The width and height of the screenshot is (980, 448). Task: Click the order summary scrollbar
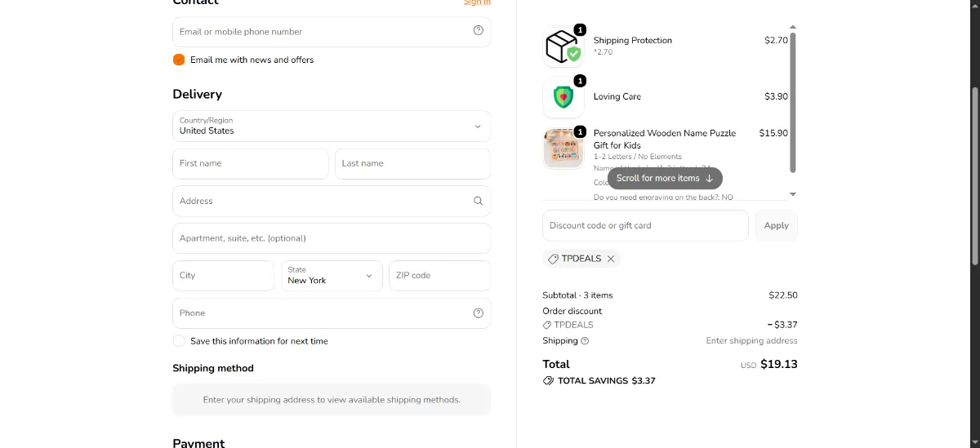[792, 102]
